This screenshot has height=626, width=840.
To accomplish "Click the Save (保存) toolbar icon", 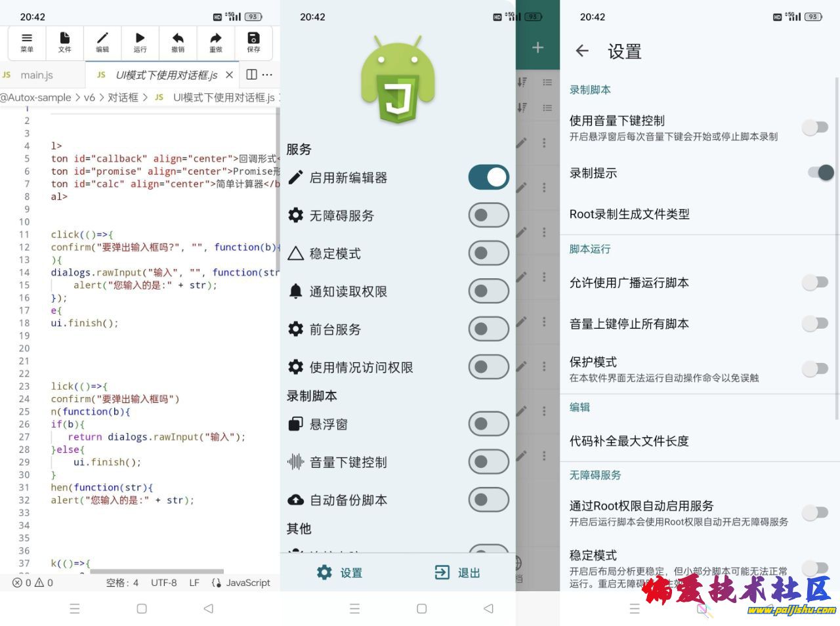I will [253, 42].
